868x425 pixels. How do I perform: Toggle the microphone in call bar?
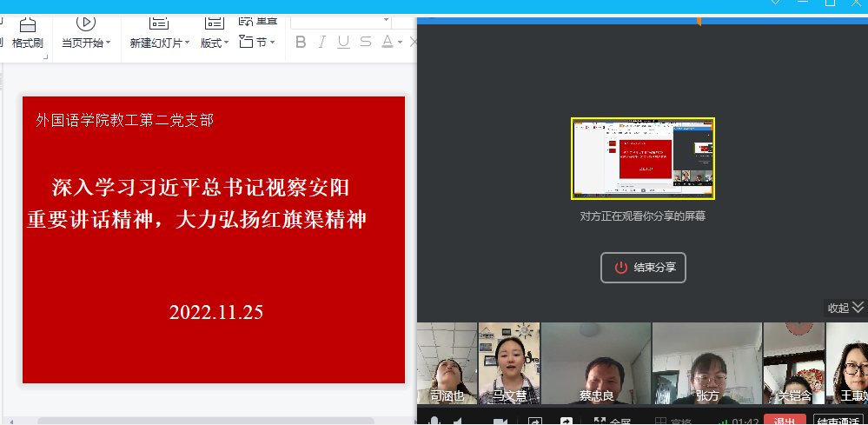click(x=434, y=422)
